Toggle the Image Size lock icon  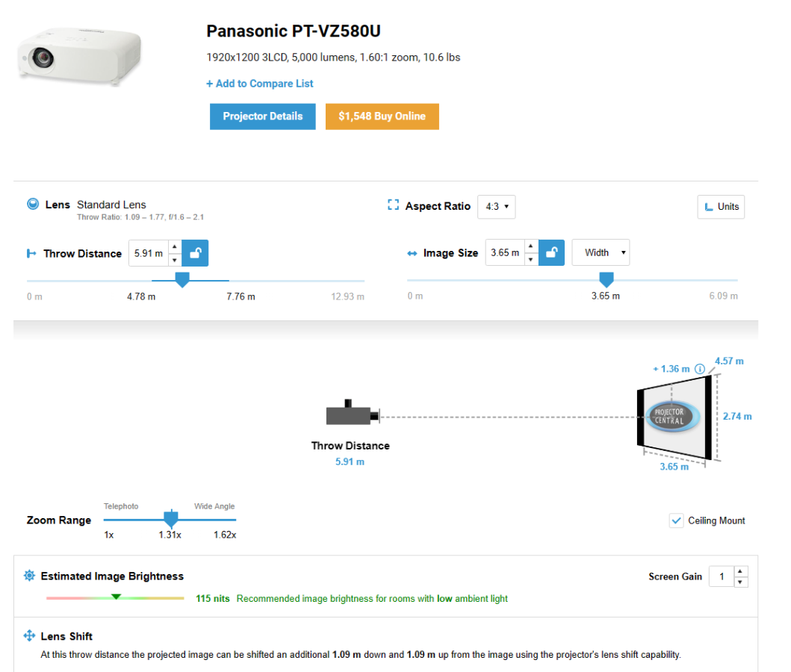pos(551,252)
